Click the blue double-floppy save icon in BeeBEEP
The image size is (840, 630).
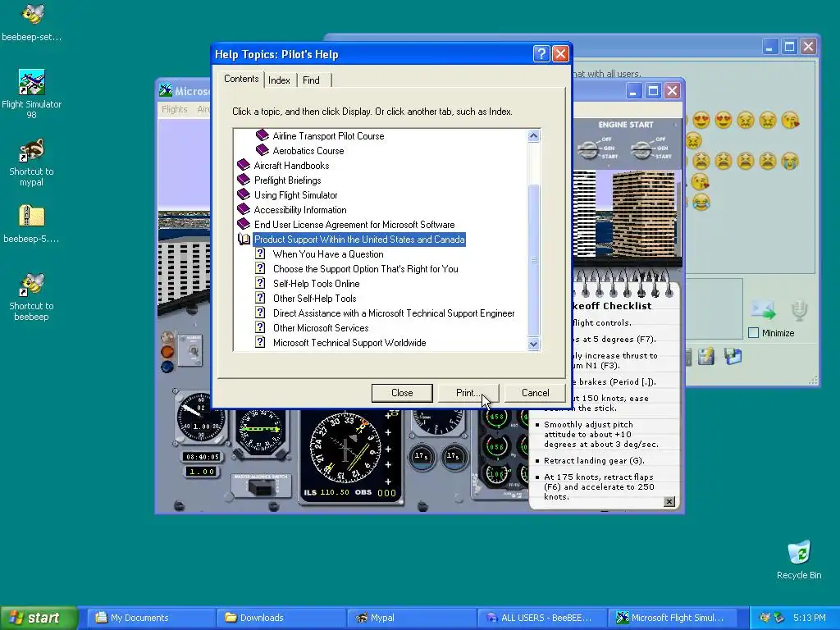pos(733,356)
